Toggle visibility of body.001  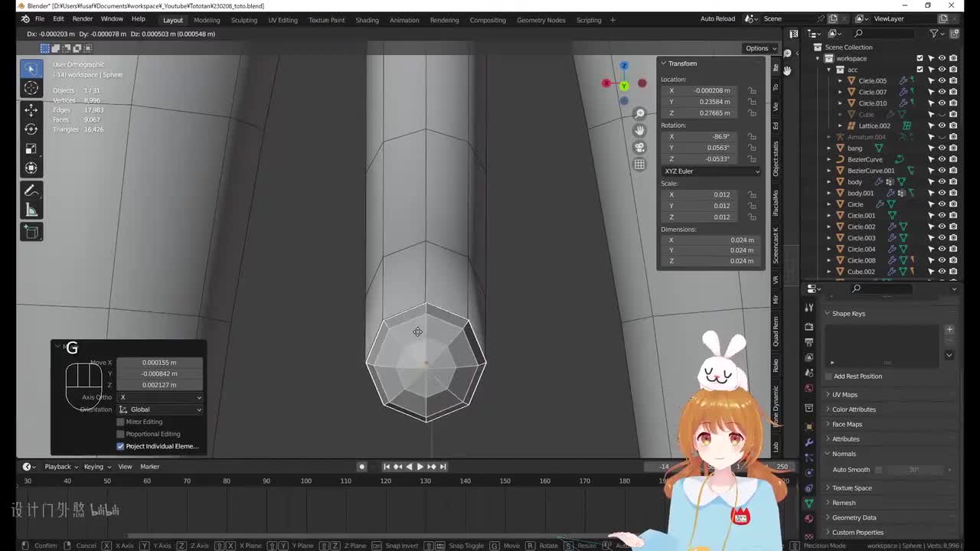tap(942, 193)
